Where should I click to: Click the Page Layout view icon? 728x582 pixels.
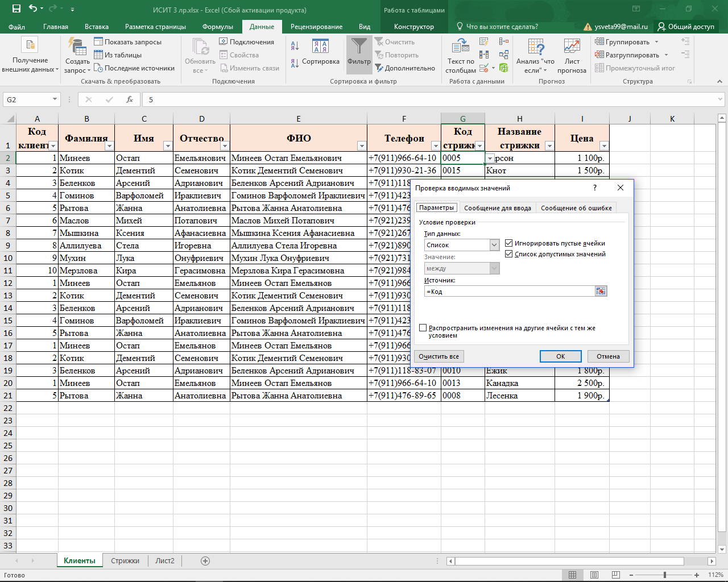tap(594, 575)
